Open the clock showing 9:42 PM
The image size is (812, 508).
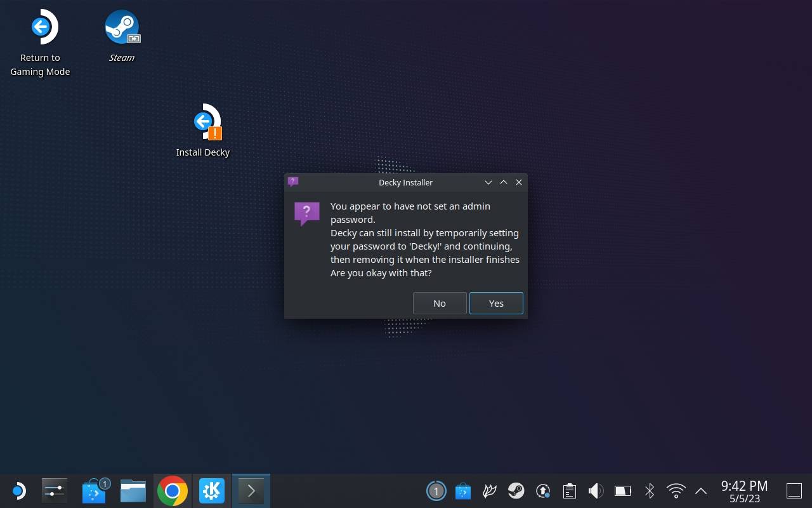[x=744, y=491]
